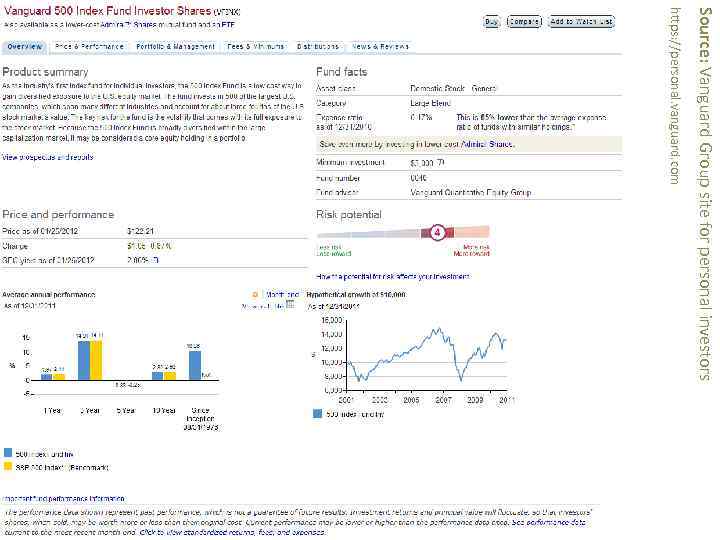Click the '1 Year' axis label
This screenshot has width=720, height=540.
53,411
